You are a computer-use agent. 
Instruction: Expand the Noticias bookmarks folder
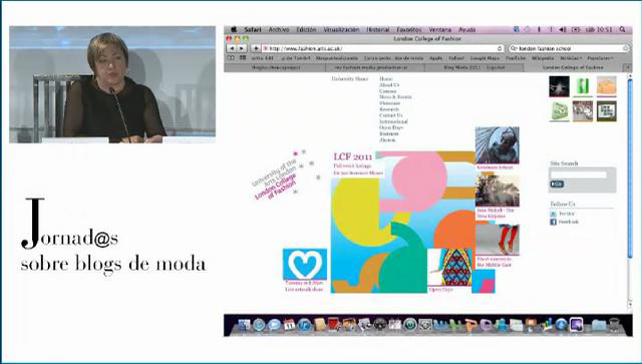(x=571, y=58)
